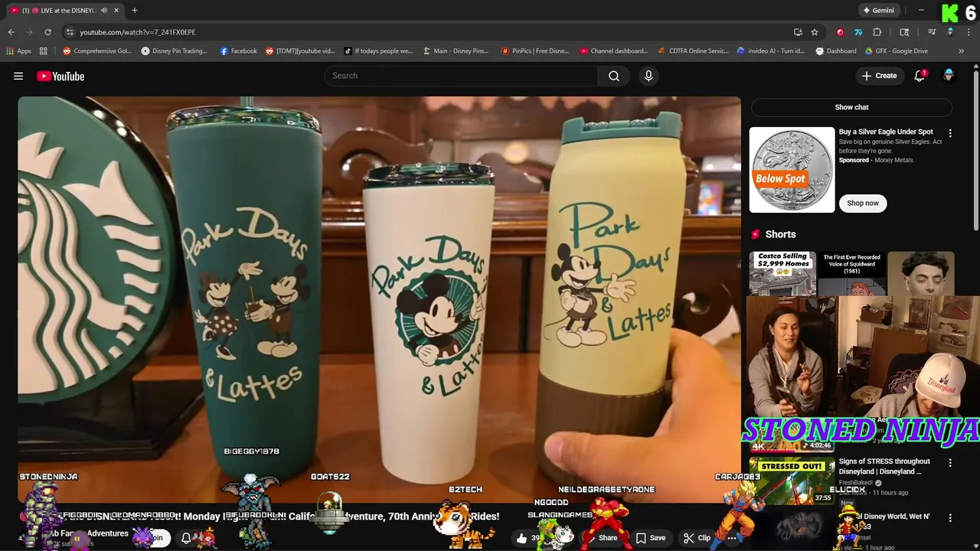Screen dimensions: 980x551
Task: Open the Extensions puzzle-piece menu
Action: coord(877,32)
